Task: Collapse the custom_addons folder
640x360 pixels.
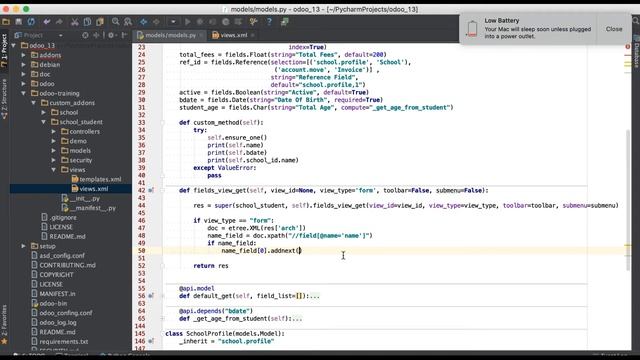Action: [x=33, y=103]
